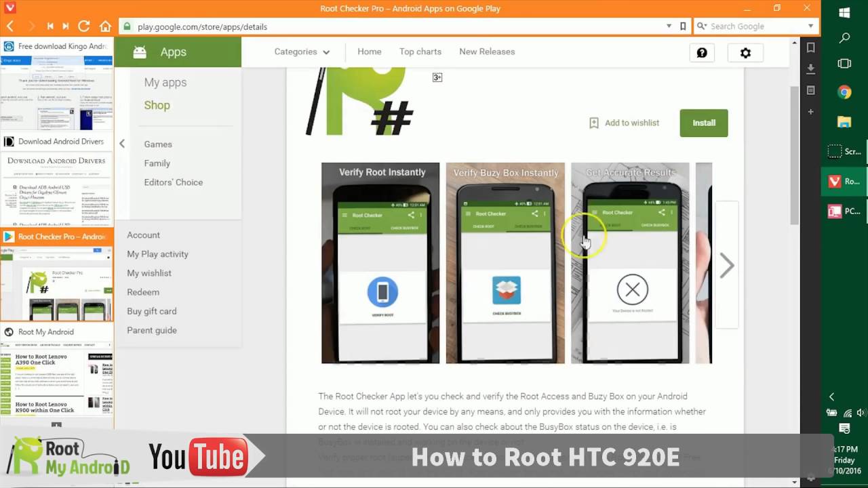Click the rewind history button
This screenshot has height=488, width=868.
point(50,26)
